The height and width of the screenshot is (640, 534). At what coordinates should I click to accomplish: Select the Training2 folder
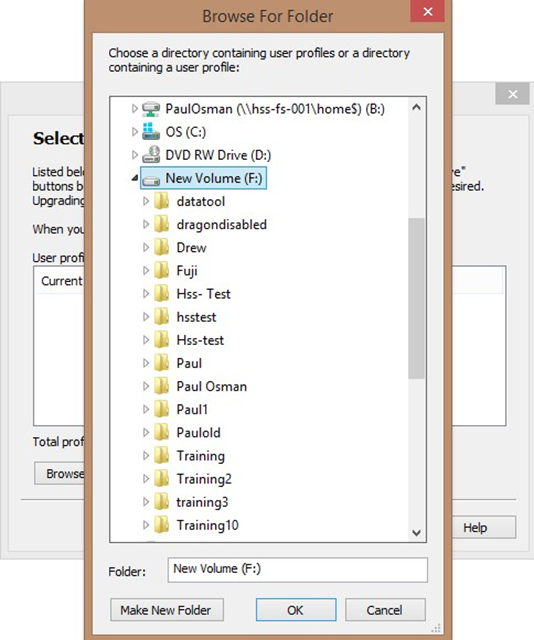pos(204,479)
